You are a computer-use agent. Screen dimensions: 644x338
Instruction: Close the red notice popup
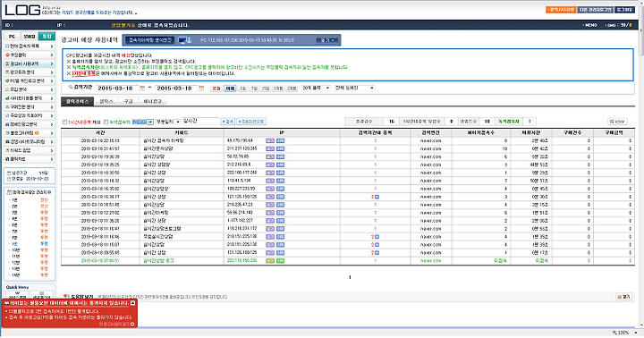[132, 303]
